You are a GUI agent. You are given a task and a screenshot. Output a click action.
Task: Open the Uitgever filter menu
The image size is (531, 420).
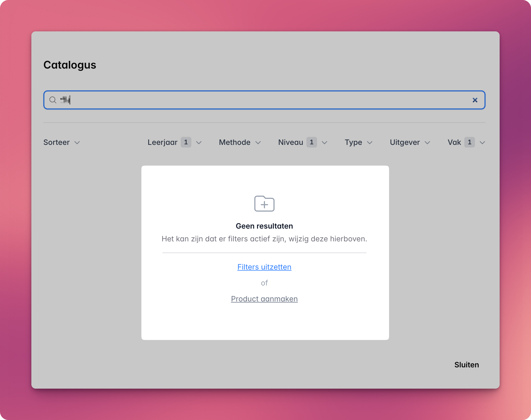pyautogui.click(x=405, y=142)
